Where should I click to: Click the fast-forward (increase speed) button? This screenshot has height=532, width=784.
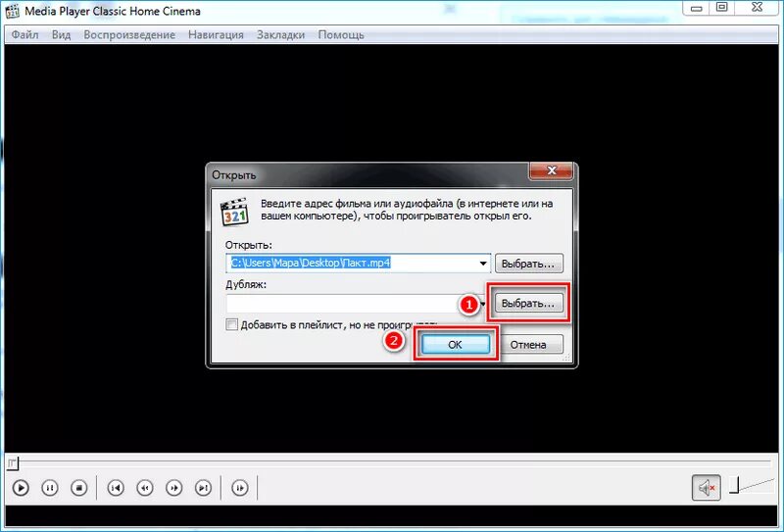pyautogui.click(x=174, y=488)
